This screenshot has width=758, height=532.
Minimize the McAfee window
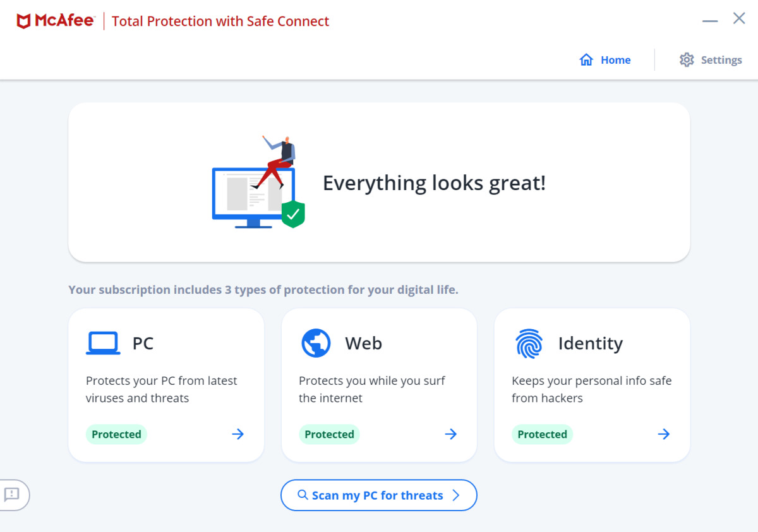point(710,21)
